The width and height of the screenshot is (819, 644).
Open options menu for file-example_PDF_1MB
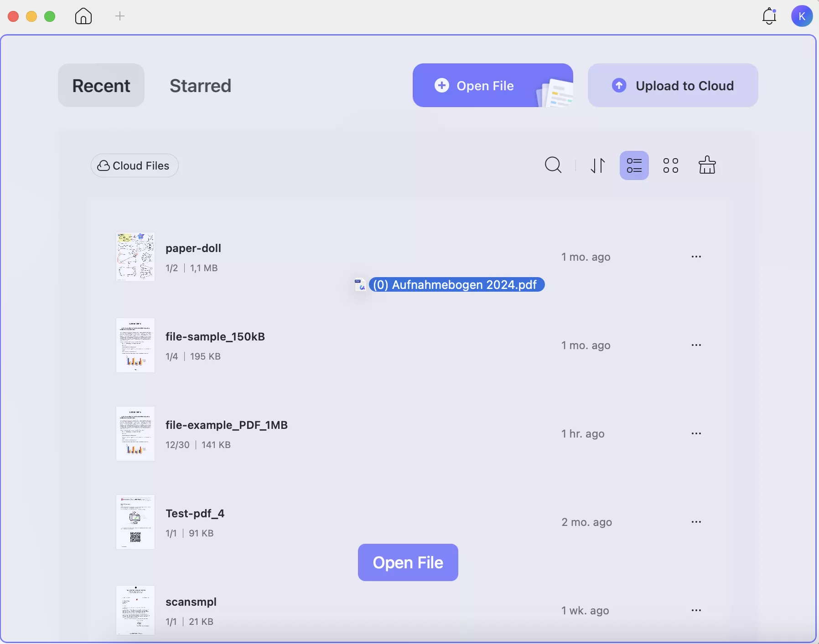click(x=697, y=433)
